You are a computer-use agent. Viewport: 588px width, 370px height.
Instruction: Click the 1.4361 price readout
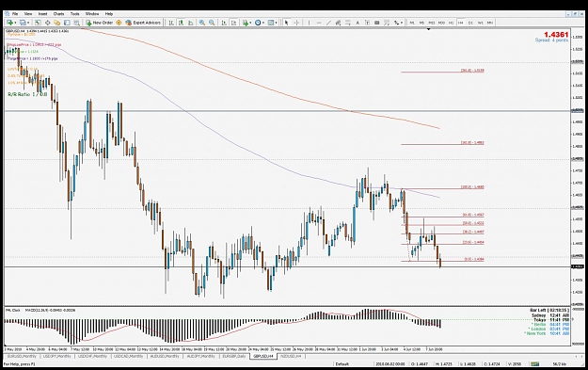(x=556, y=35)
